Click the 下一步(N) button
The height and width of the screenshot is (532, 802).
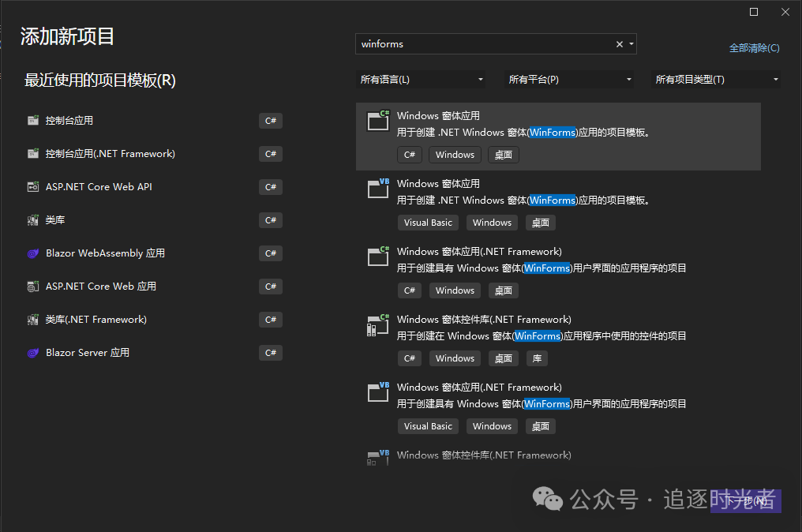(x=746, y=500)
